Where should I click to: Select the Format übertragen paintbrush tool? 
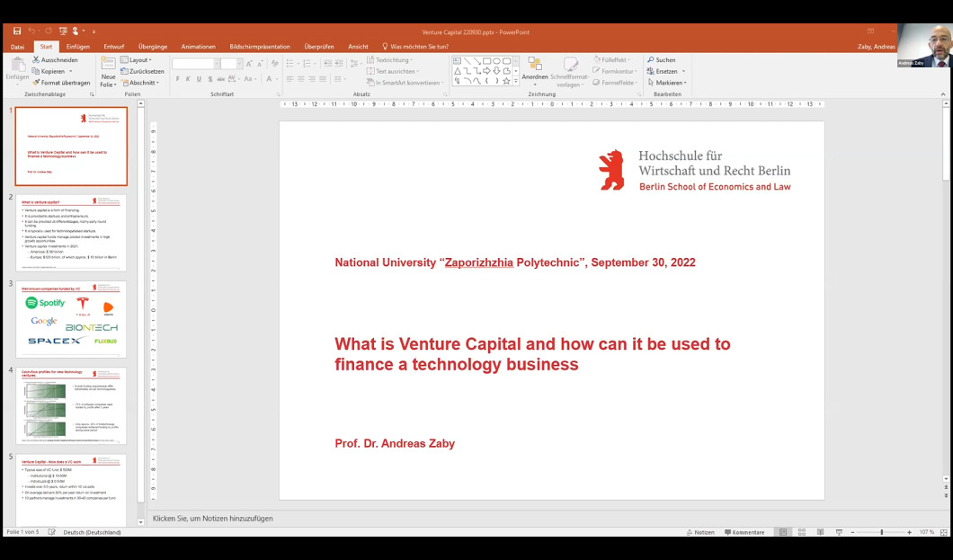pyautogui.click(x=36, y=83)
